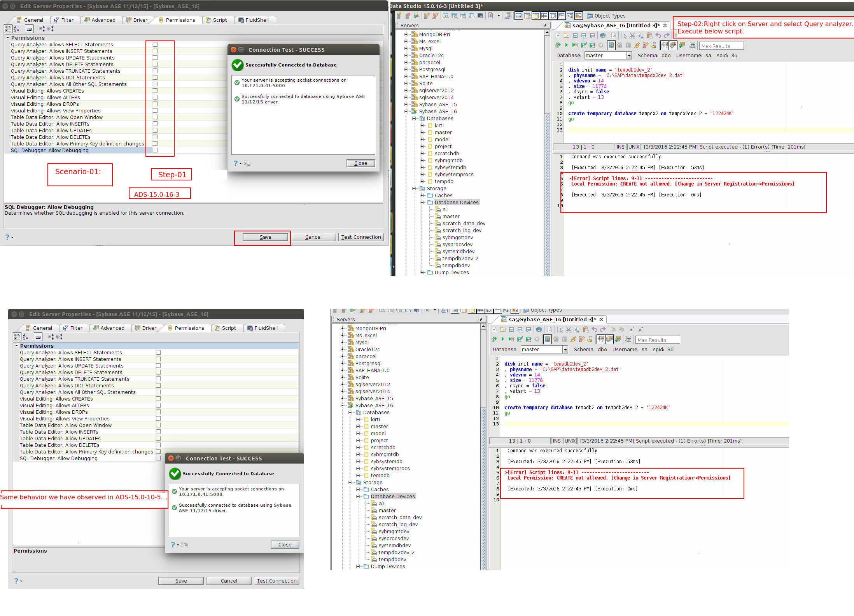The image size is (854, 616).
Task: Click the Print icon in lower query toolbar
Action: pyautogui.click(x=539, y=329)
